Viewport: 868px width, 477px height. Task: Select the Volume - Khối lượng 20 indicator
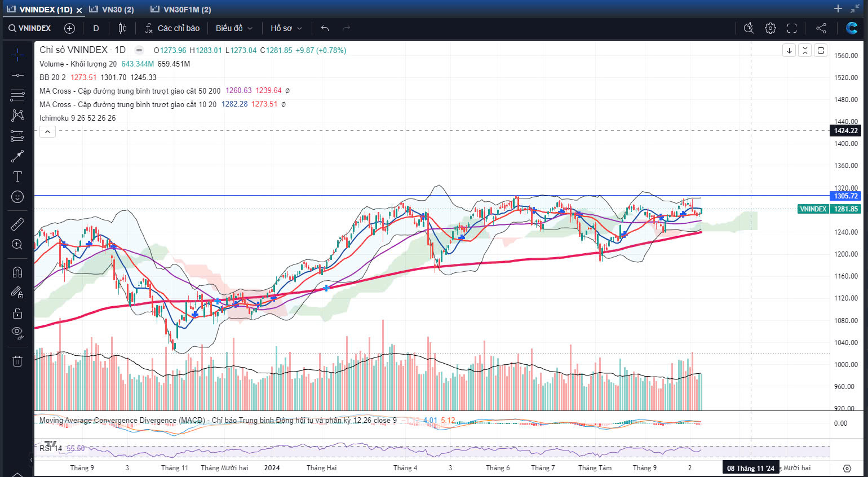tap(78, 64)
